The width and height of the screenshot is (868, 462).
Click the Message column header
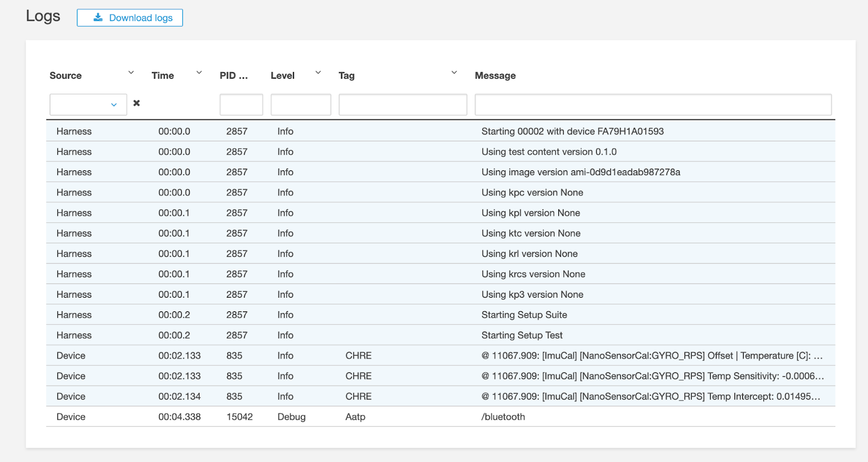click(495, 76)
